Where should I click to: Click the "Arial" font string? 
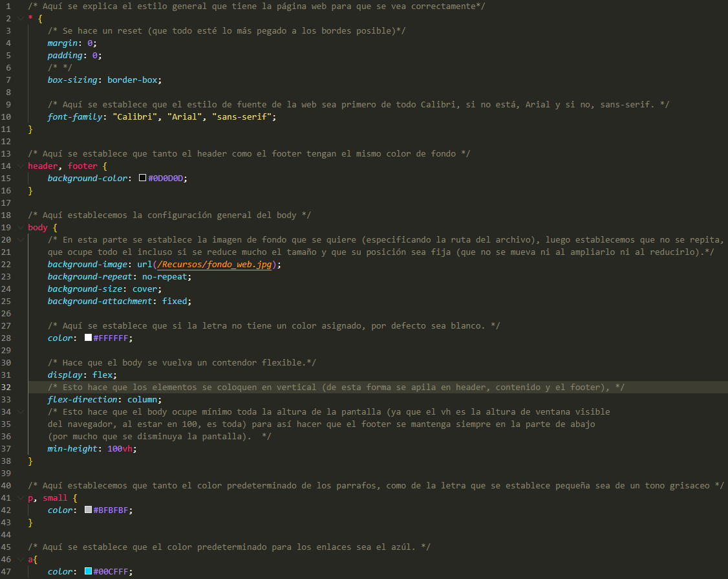[x=184, y=116]
